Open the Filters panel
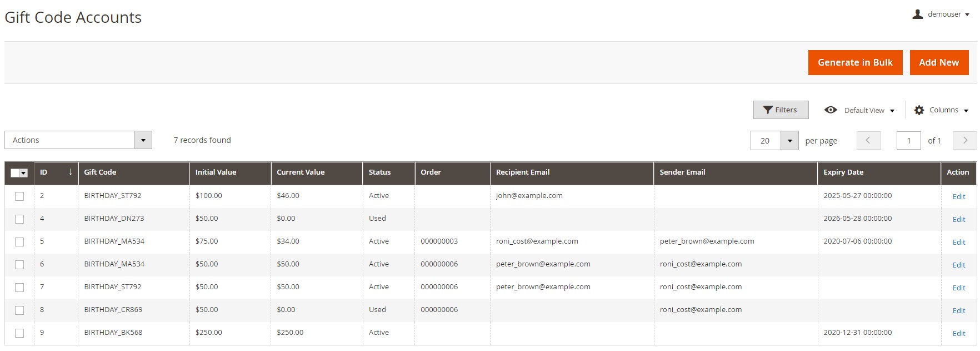This screenshot has width=980, height=351. click(x=781, y=110)
